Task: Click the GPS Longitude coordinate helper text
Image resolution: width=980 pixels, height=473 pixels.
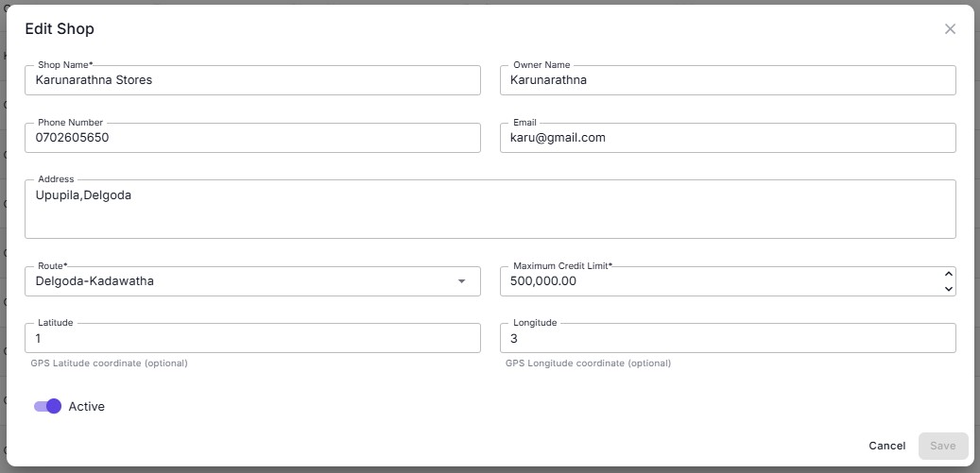Action: tap(588, 363)
